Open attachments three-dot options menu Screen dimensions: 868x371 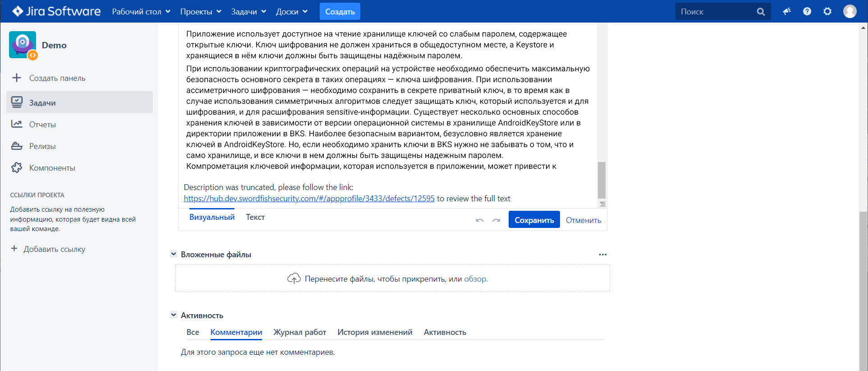602,255
